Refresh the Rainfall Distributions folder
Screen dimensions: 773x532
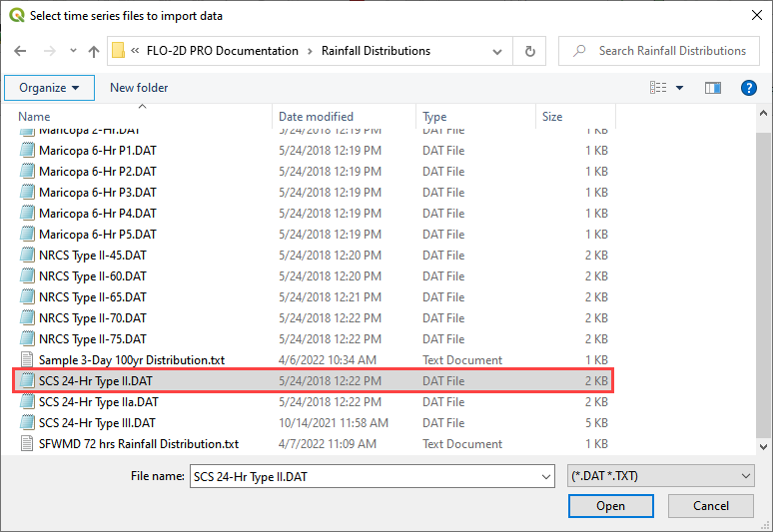(x=529, y=51)
